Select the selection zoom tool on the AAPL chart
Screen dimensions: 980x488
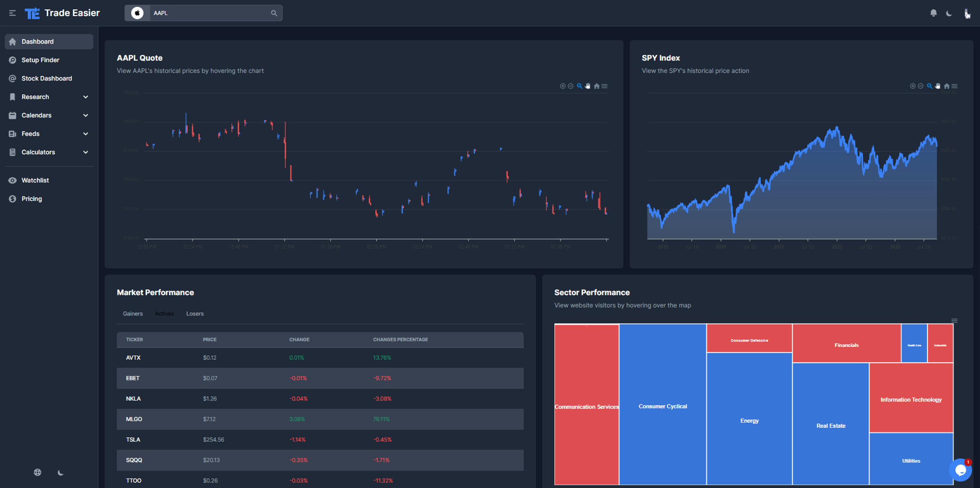579,86
